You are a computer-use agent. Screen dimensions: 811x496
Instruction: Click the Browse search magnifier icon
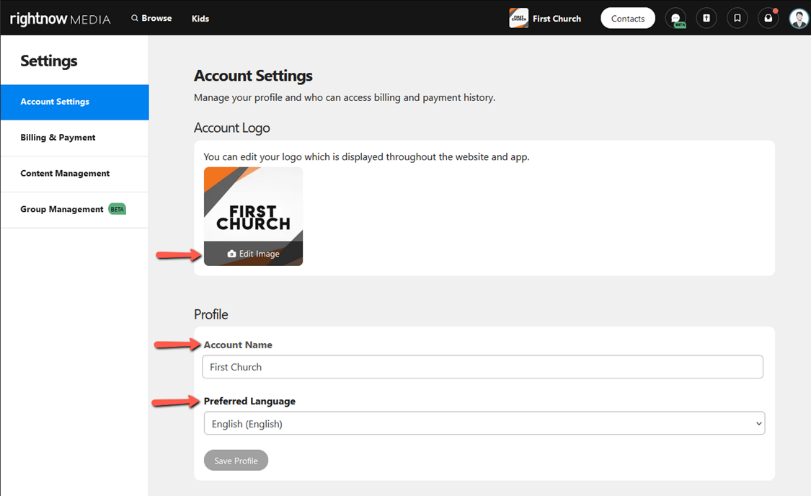pyautogui.click(x=135, y=18)
